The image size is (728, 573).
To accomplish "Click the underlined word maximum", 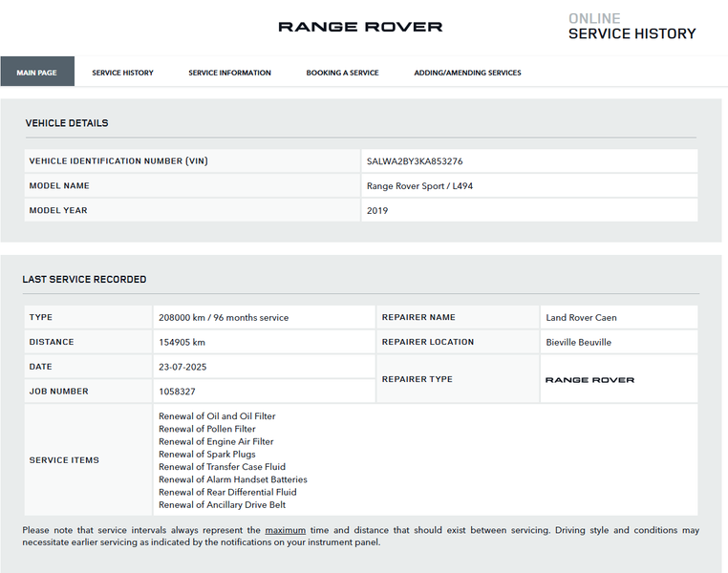I will pyautogui.click(x=285, y=530).
